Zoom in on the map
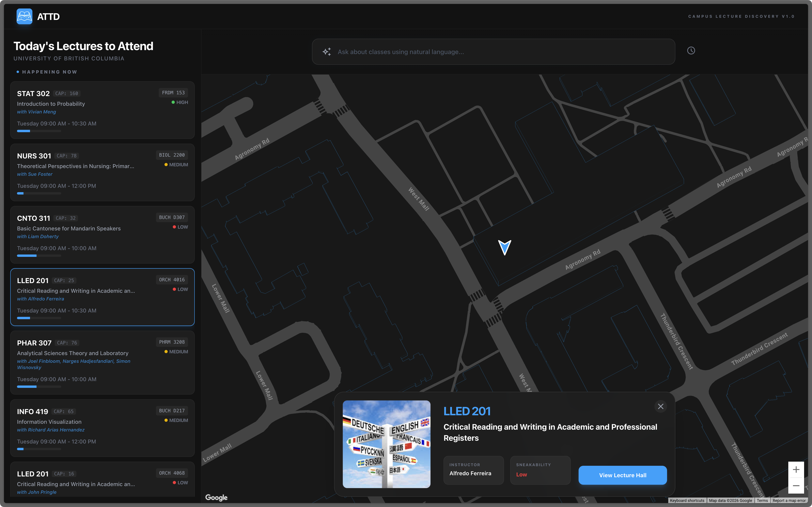 point(796,470)
